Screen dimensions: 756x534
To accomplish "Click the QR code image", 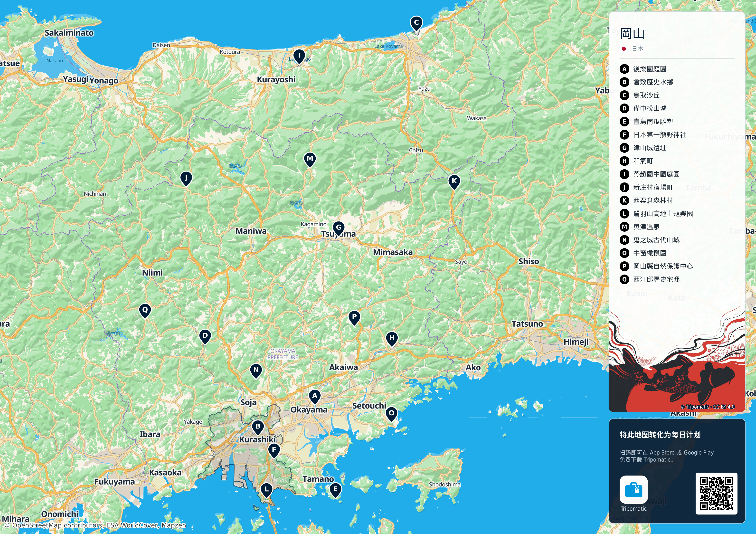I will point(716,493).
